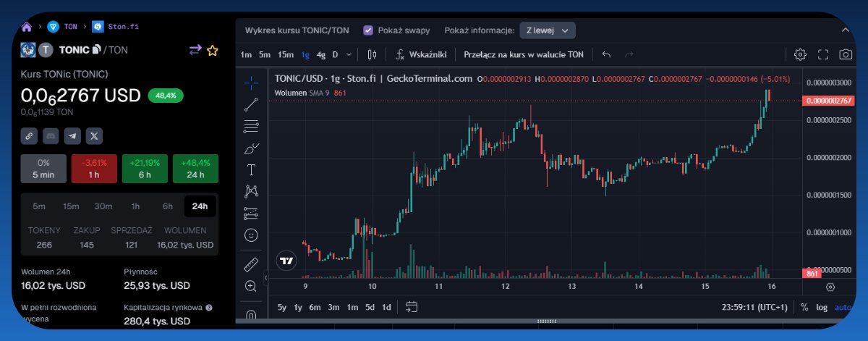Viewport: 868px width, 341px height.
Task: Switch stats to 15m tab
Action: (71, 206)
